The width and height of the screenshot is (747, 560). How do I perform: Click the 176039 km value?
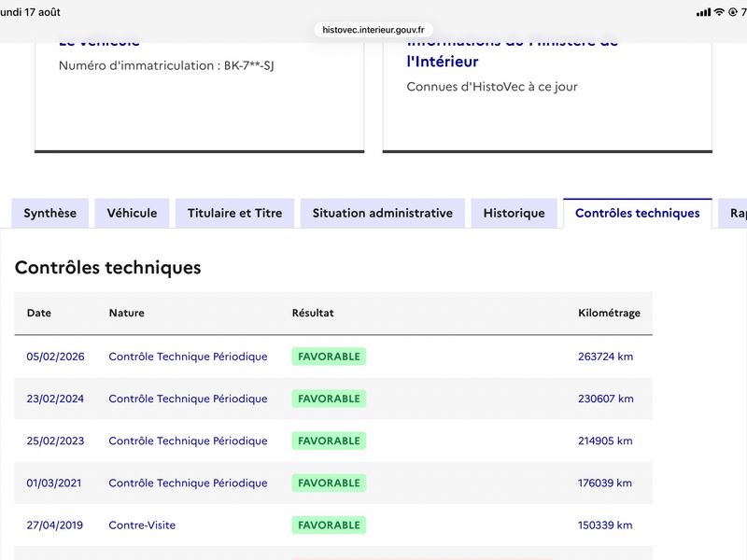(605, 483)
